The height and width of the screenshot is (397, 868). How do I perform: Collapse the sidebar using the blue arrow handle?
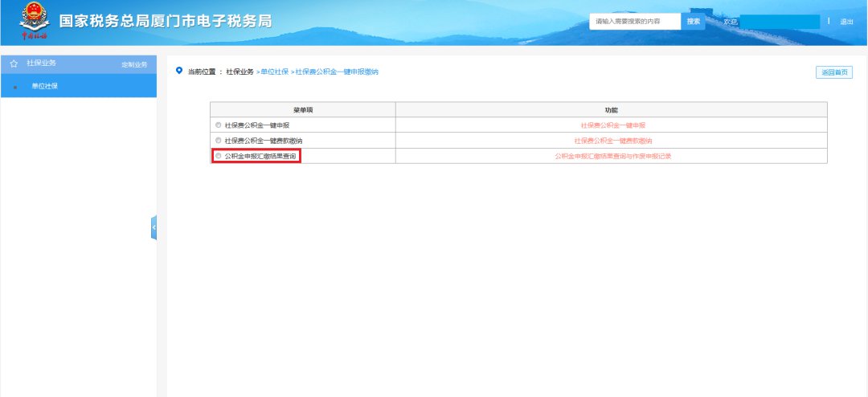(154, 227)
